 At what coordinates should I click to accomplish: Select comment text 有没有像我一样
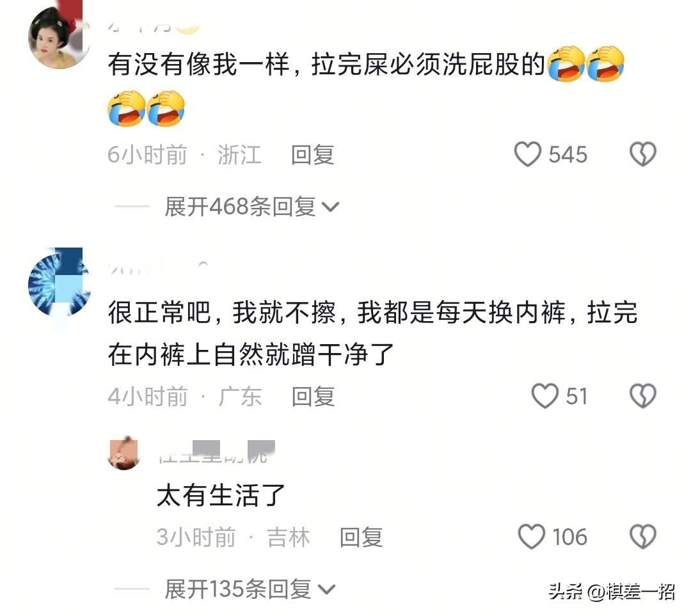tap(198, 65)
